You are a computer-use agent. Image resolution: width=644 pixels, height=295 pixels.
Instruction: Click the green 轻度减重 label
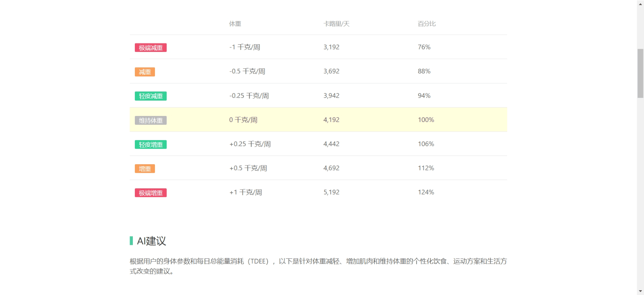coord(151,96)
